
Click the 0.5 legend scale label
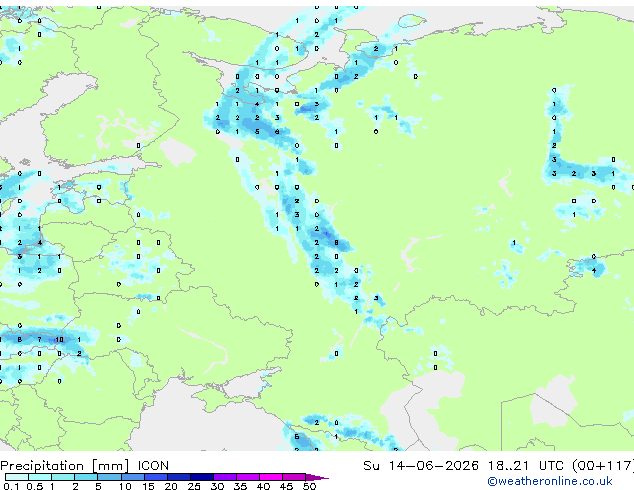pos(34,486)
